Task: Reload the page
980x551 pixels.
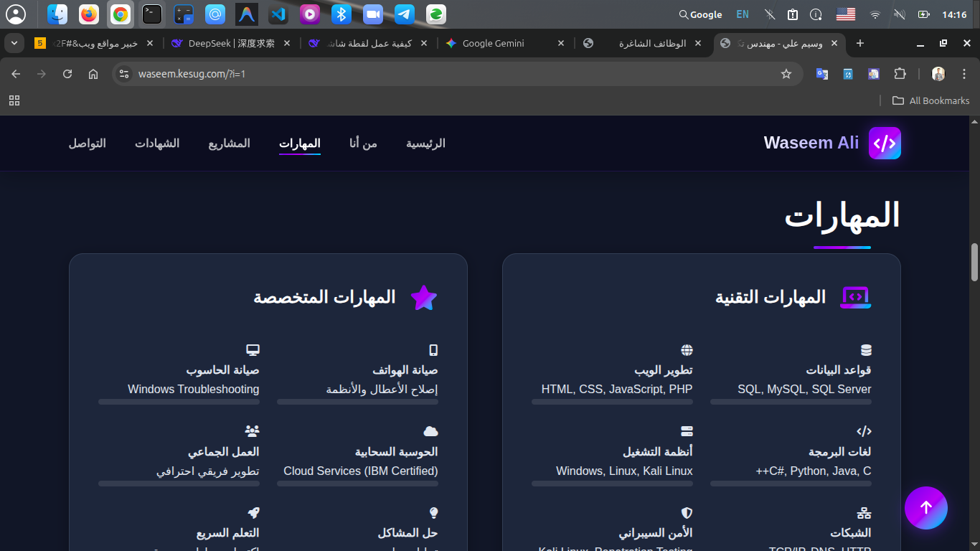Action: [x=67, y=74]
